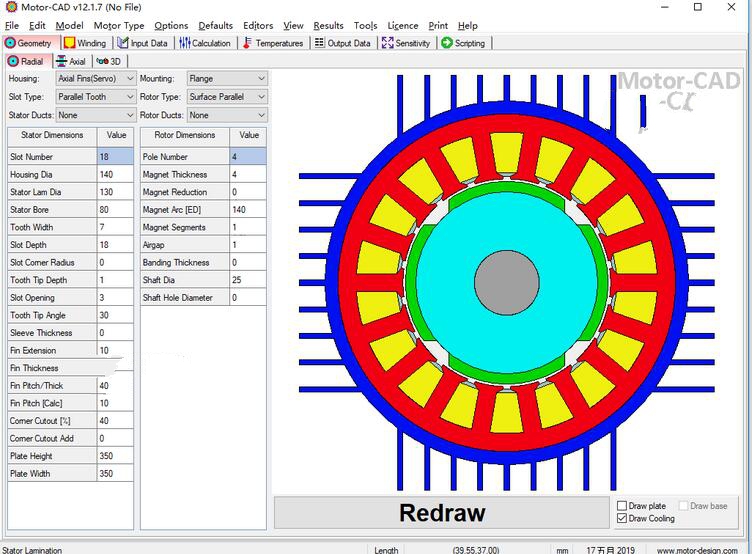Open the Options menu
This screenshot has height=554, width=753.
[171, 25]
